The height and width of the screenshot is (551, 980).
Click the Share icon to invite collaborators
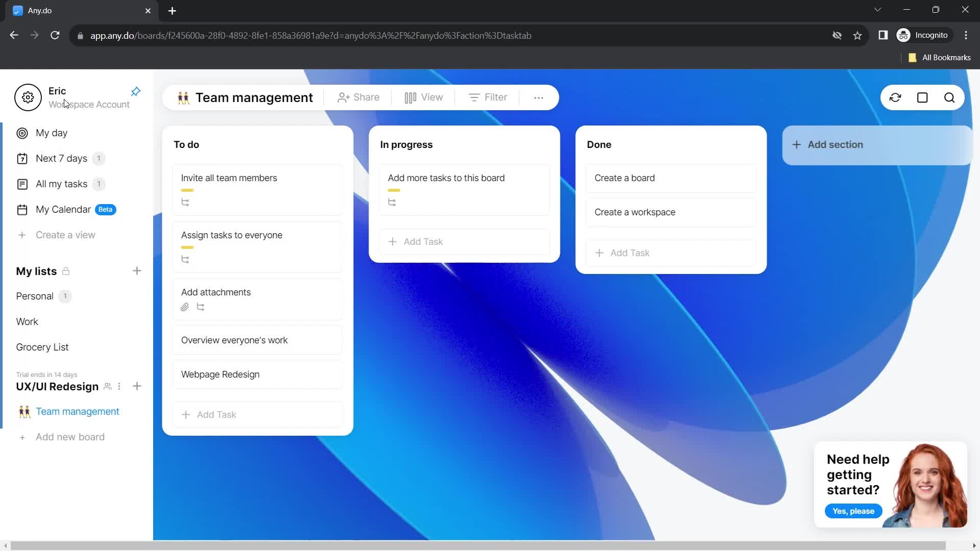coord(357,97)
